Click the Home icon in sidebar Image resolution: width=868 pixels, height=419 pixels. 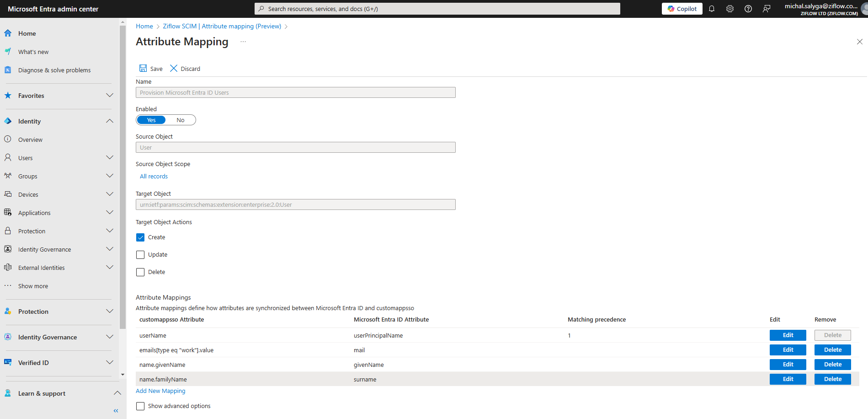pyautogui.click(x=8, y=33)
